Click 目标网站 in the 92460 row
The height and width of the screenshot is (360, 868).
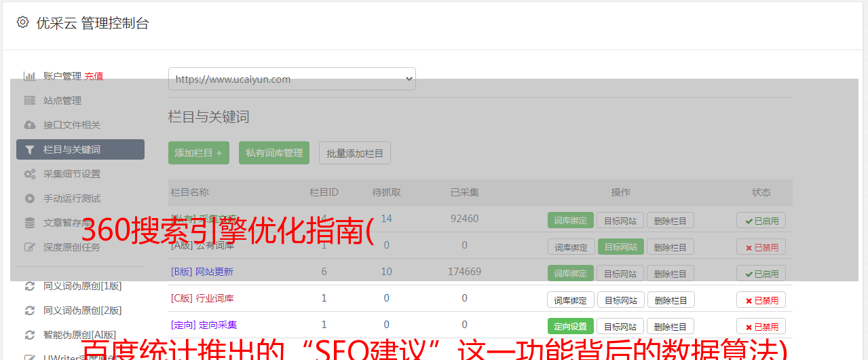[621, 220]
